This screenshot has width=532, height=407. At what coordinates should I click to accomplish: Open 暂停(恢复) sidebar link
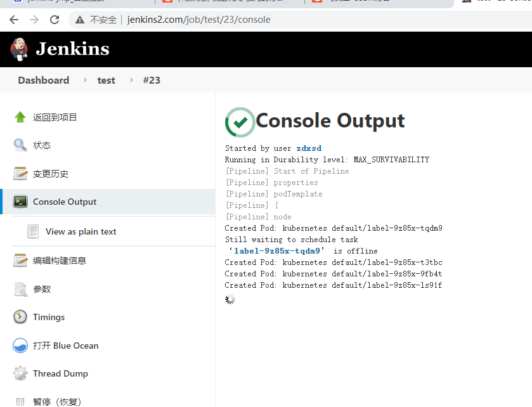57,402
